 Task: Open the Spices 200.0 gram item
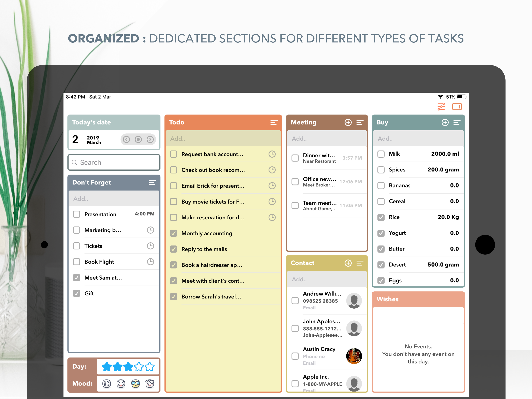tap(418, 170)
